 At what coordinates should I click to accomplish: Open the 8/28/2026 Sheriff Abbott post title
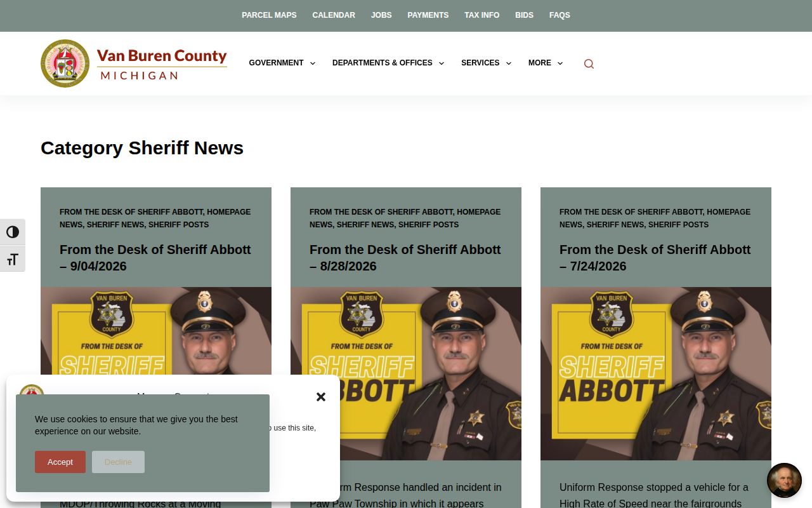coord(405,258)
